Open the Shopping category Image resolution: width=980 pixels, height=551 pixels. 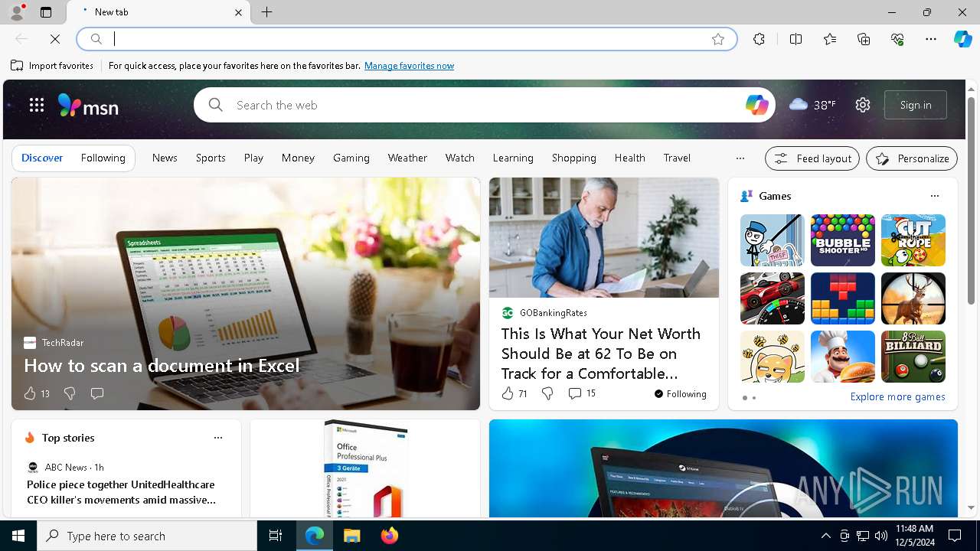pyautogui.click(x=574, y=158)
